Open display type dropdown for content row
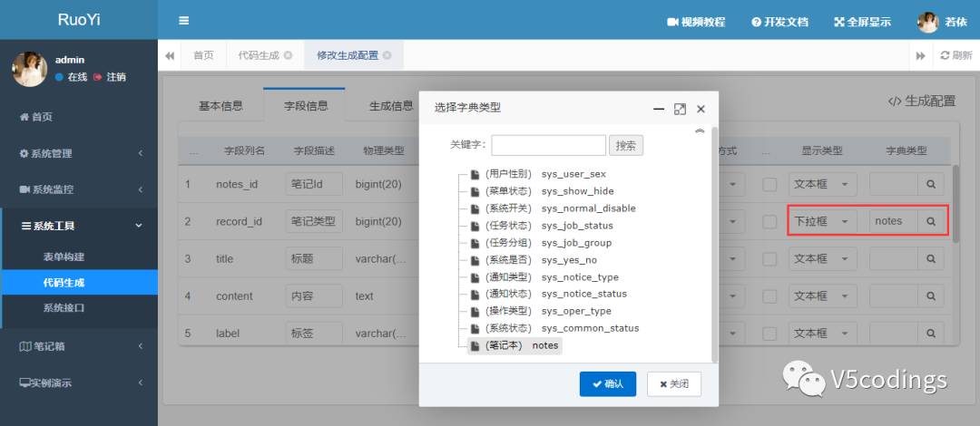980x426 pixels. click(x=822, y=296)
